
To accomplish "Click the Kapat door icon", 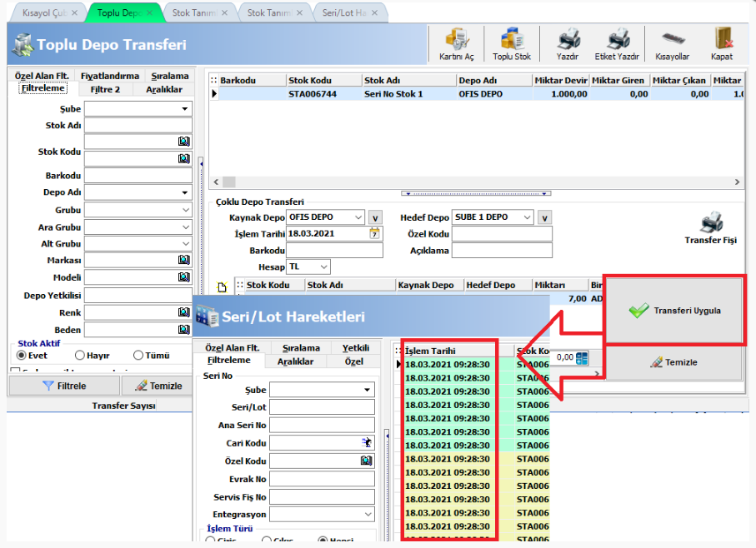I will pyautogui.click(x=722, y=44).
